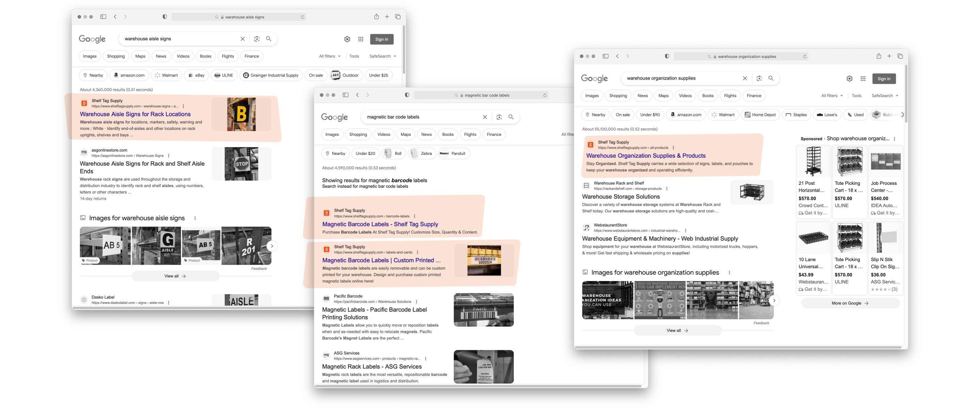Viewport: 980px width, 408px height.
Task: Click the search magnifier in warehouse aisle signs window
Action: 268,39
